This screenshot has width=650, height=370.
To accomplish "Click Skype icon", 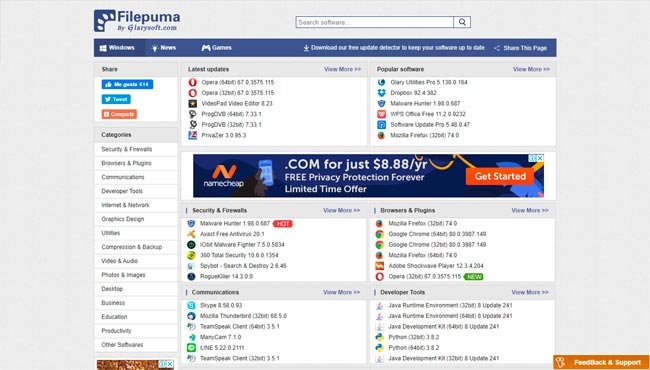I will [191, 305].
